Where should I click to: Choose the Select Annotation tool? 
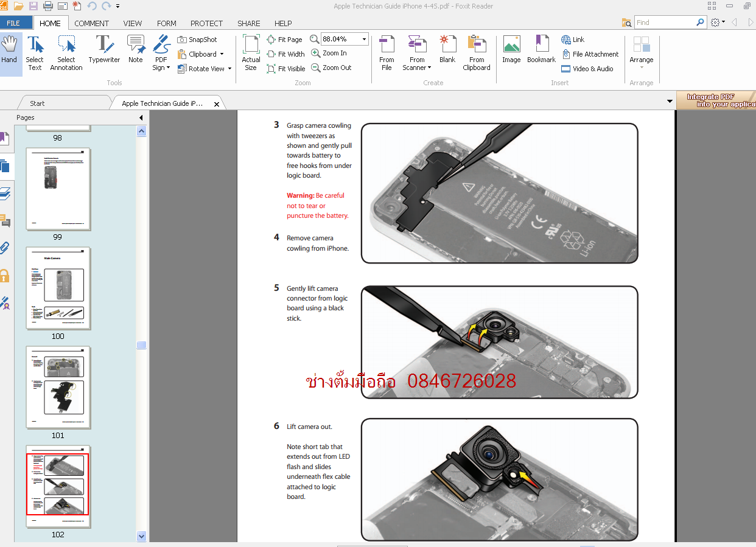(x=66, y=54)
